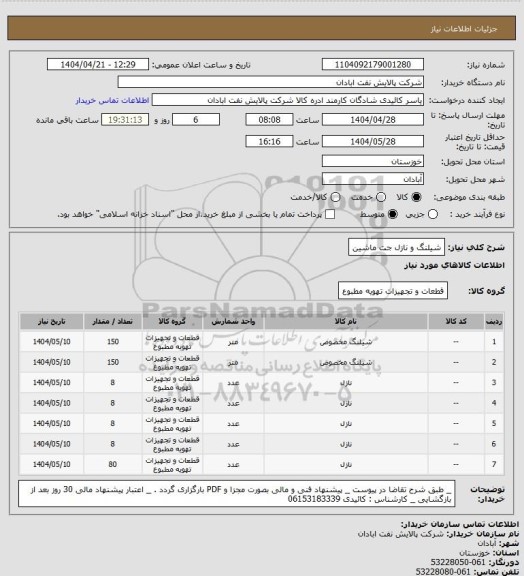Click نازل item name in row 3
This screenshot has width=524, height=576.
coord(346,383)
